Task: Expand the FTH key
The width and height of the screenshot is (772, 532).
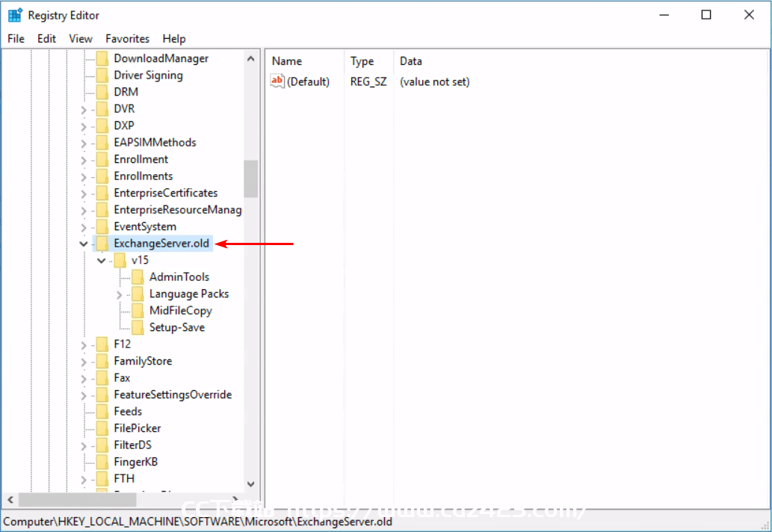Action: point(84,480)
